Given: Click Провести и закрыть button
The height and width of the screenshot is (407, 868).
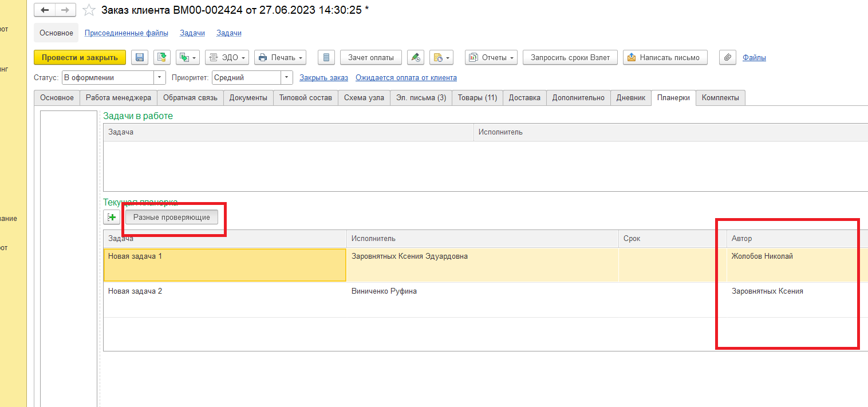Looking at the screenshot, I should point(80,57).
